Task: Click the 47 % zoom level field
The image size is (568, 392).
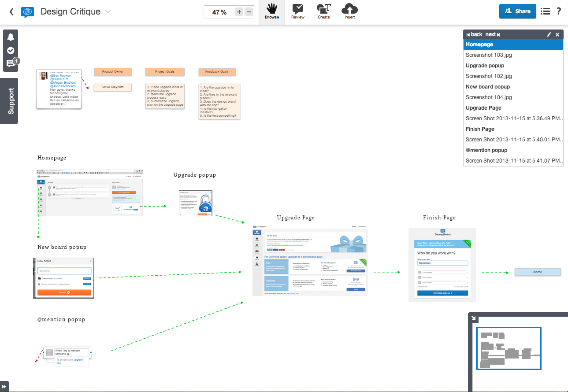Action: click(219, 12)
